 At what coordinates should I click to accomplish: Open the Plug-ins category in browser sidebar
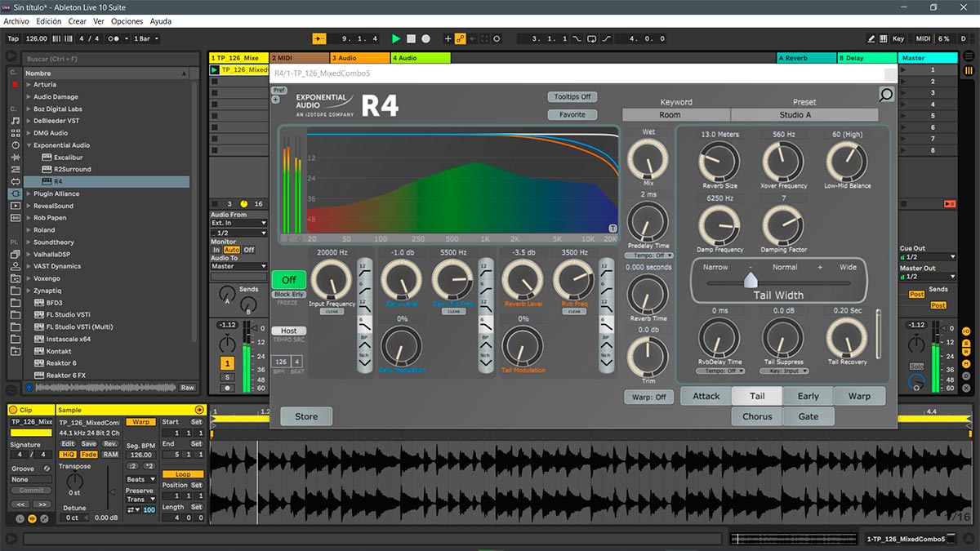point(14,194)
